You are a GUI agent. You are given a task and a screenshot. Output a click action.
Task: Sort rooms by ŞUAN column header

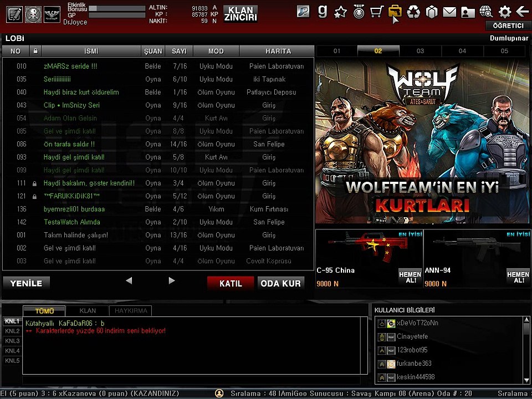(x=153, y=51)
